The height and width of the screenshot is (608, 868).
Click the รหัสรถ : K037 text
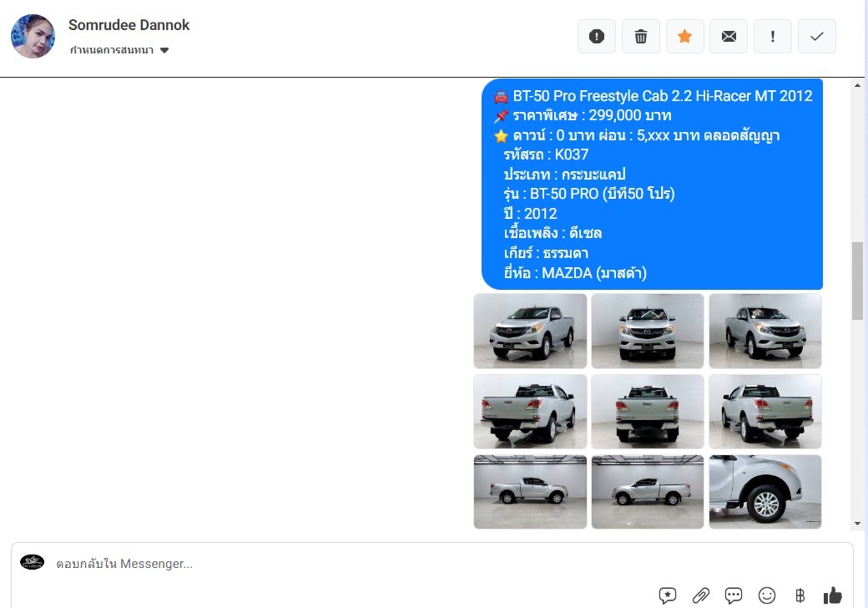tap(546, 155)
